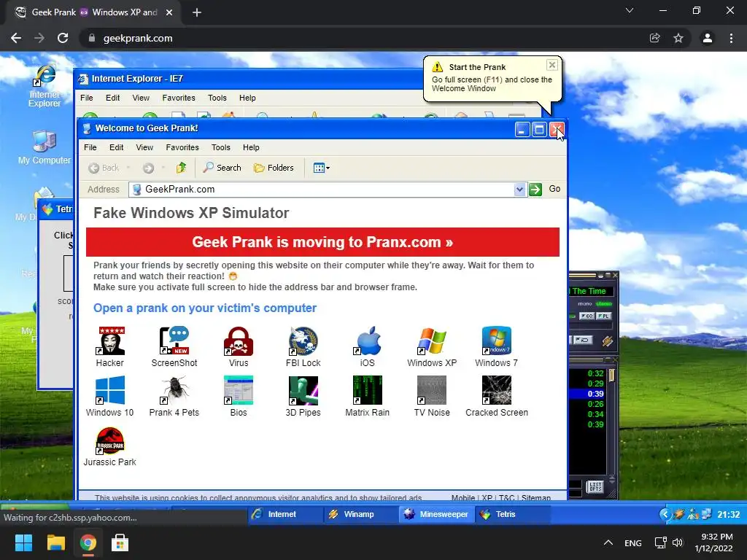Screen dimensions: 747x560
Task: Click the red Pranx.com moving banner
Action: pos(322,242)
